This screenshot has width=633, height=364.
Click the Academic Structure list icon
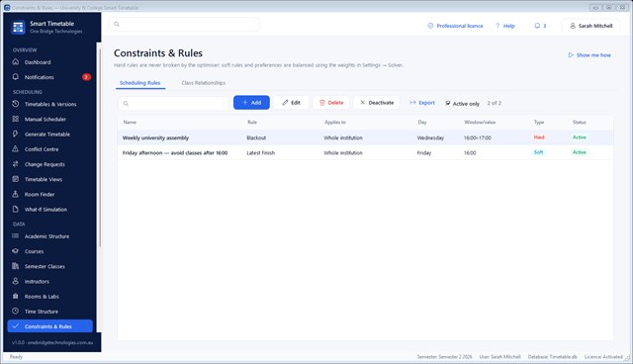tap(16, 236)
